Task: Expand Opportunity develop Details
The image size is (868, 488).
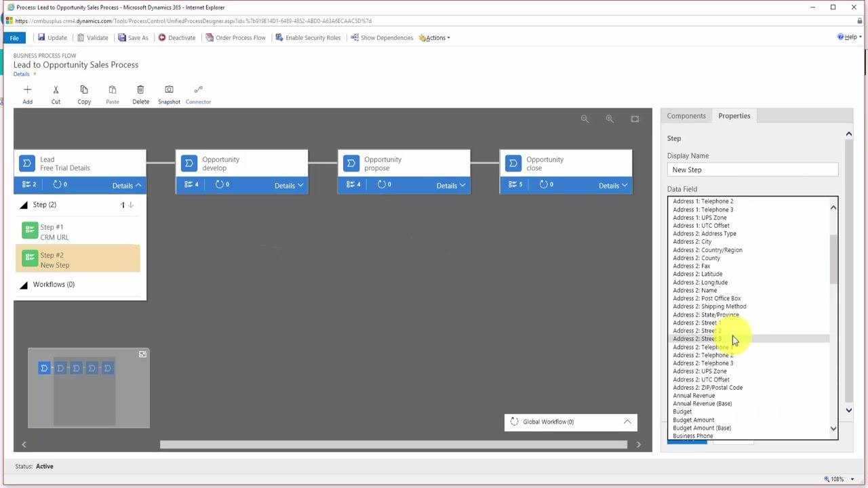Action: pos(289,185)
